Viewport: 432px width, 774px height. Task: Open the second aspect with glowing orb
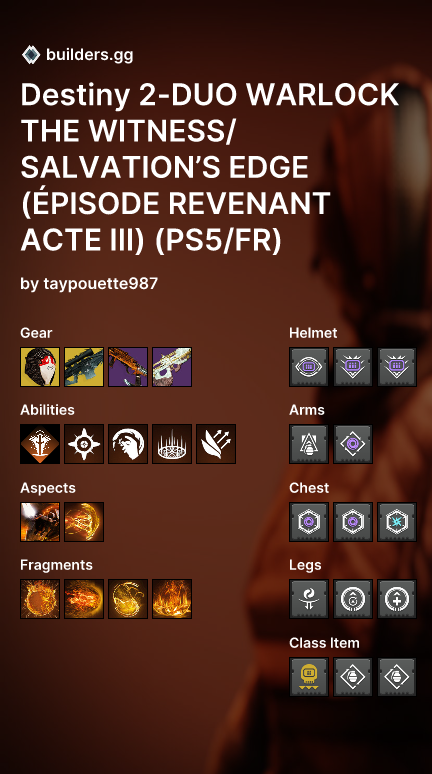point(84,522)
